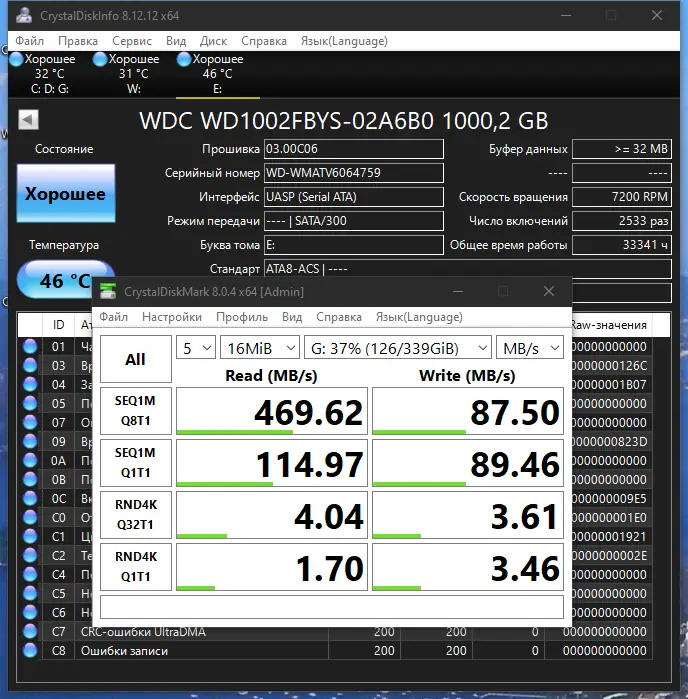Open Вид menu in CrystalDiskInfo
The image size is (688, 699).
pyautogui.click(x=176, y=41)
